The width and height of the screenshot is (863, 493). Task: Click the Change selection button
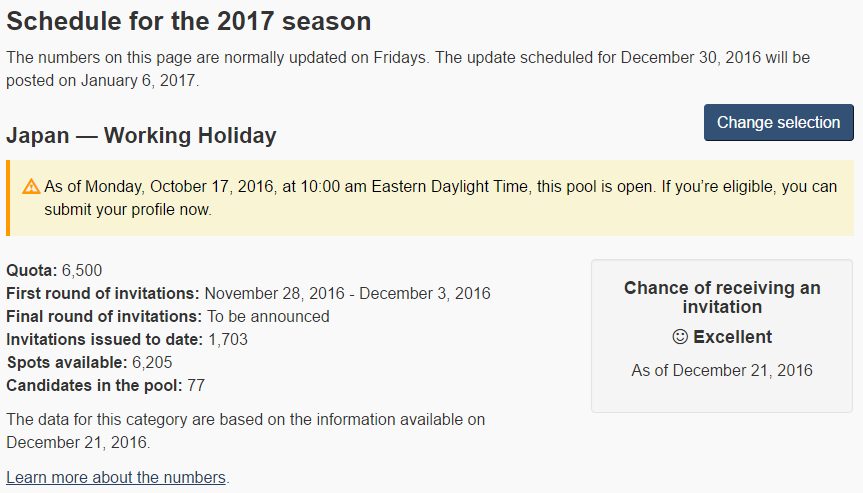click(x=778, y=122)
